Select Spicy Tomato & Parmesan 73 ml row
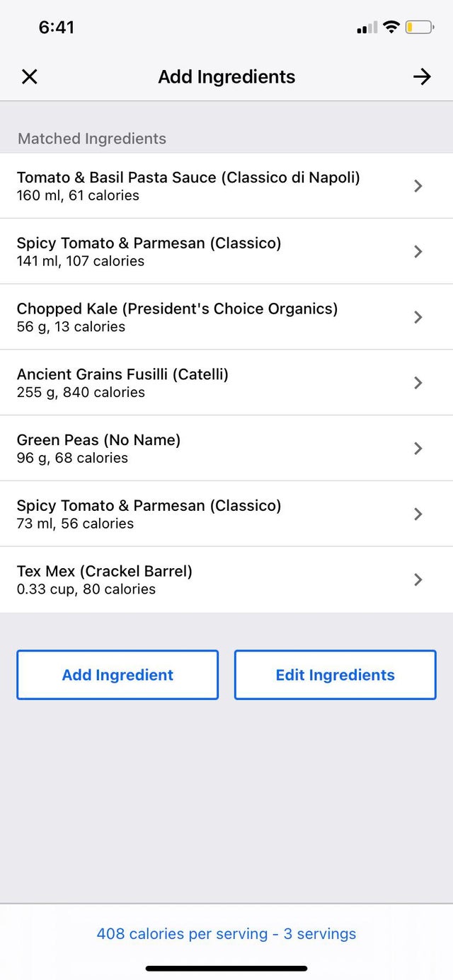Viewport: 453px width, 980px height. click(149, 514)
